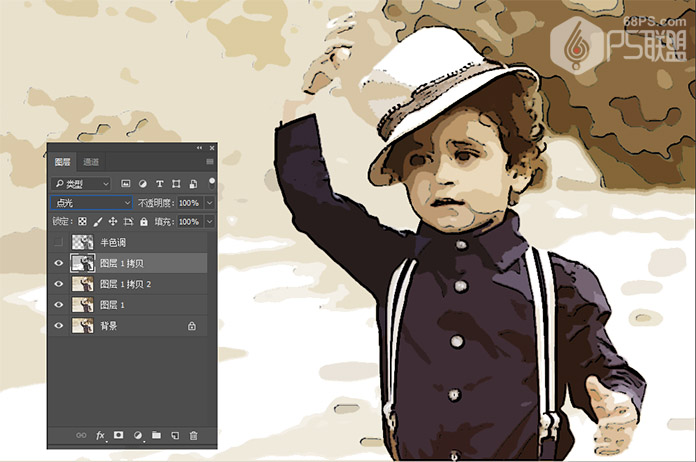Screen dimensions: 696x462
Task: Select layer named 半色调
Action: (113, 242)
